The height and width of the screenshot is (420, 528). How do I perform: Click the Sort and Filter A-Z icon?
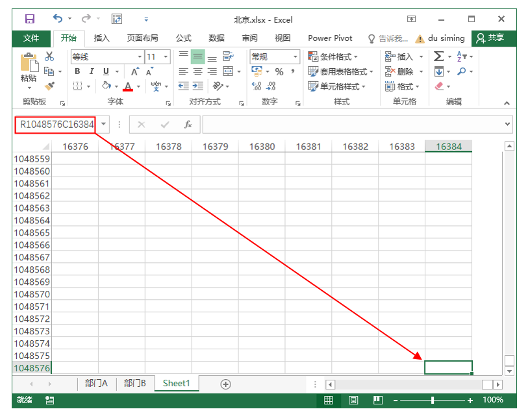pyautogui.click(x=462, y=56)
